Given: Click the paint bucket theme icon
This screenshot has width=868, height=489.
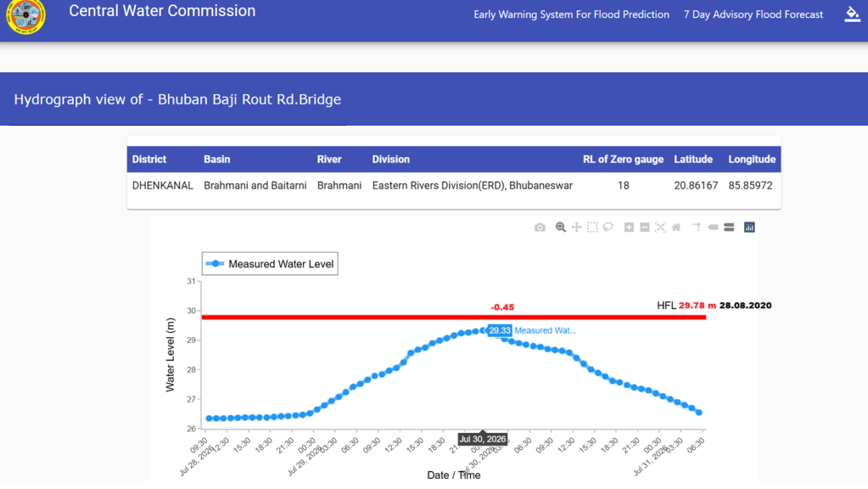Looking at the screenshot, I should 853,14.
